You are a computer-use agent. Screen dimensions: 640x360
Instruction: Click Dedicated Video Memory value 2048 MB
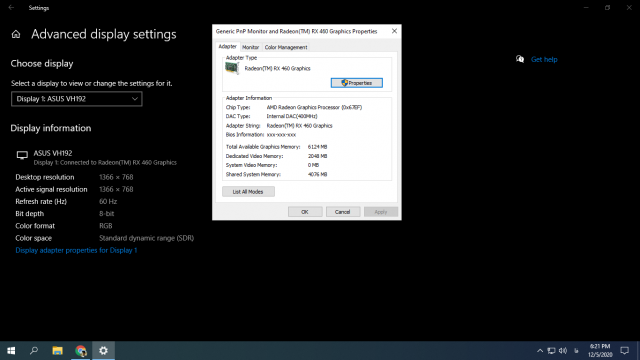pos(318,156)
